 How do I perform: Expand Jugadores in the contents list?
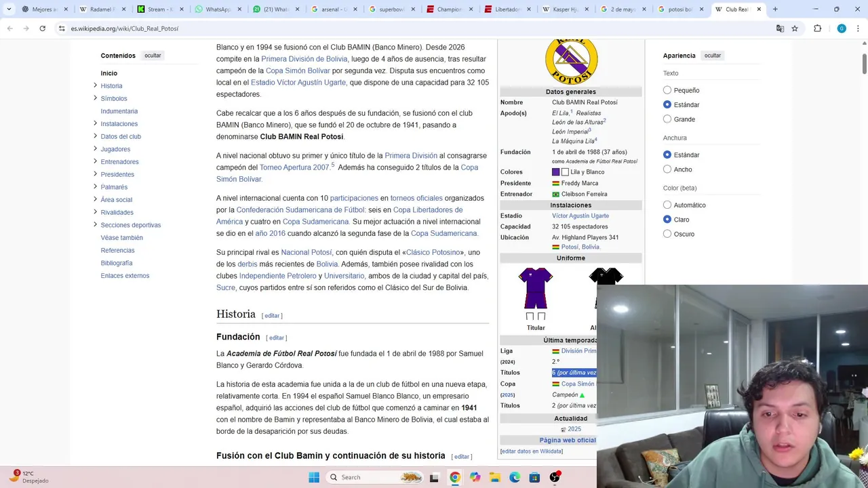95,149
